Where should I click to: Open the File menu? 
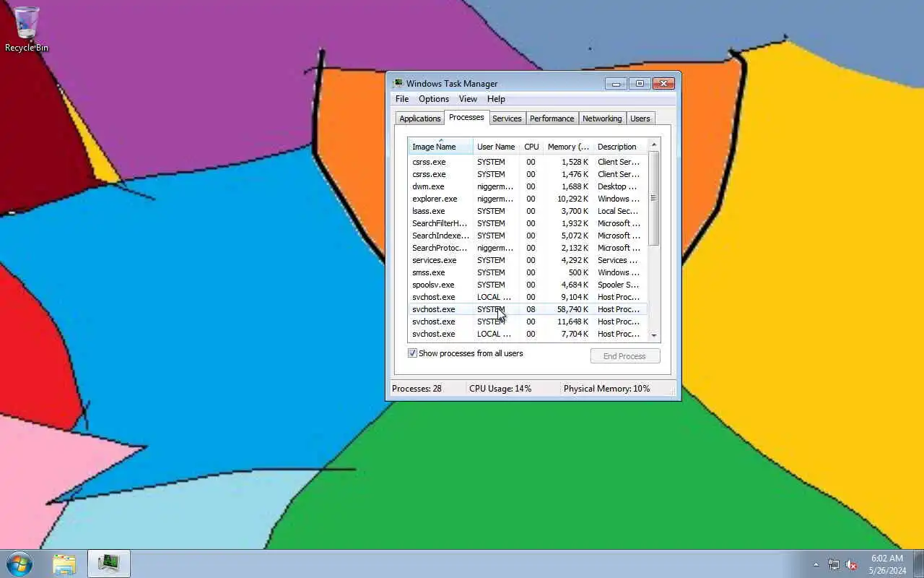(x=402, y=99)
